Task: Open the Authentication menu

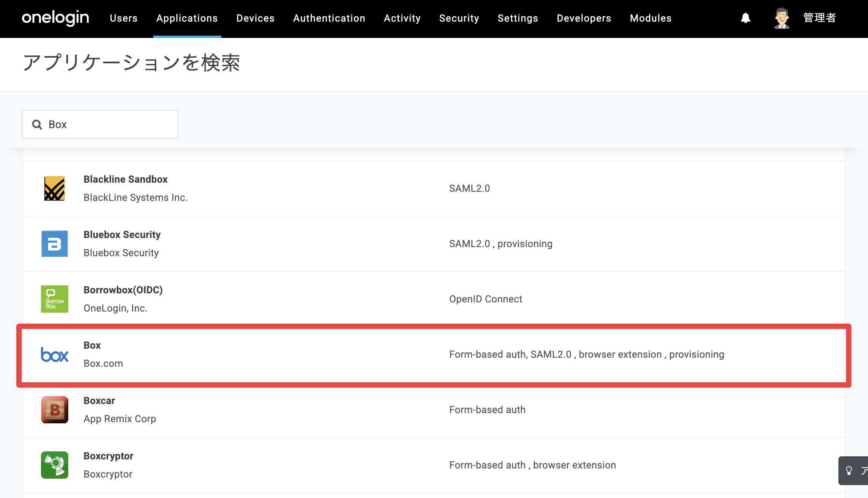Action: [329, 18]
